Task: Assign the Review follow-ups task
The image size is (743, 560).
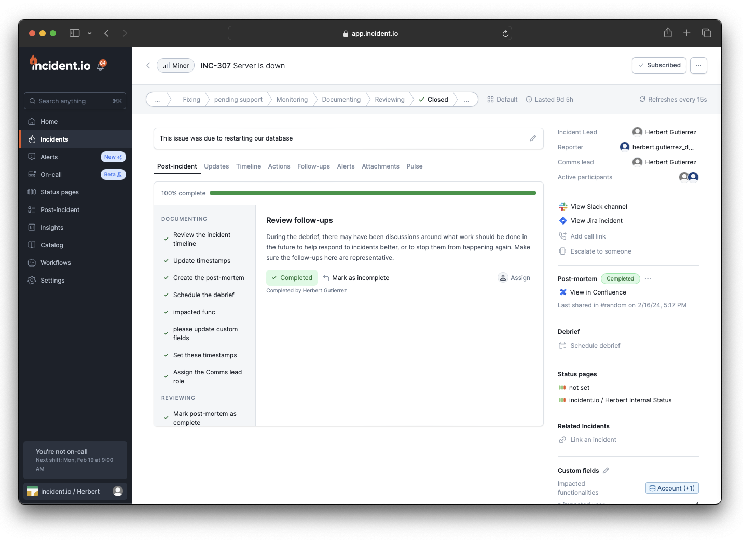Action: click(x=514, y=278)
